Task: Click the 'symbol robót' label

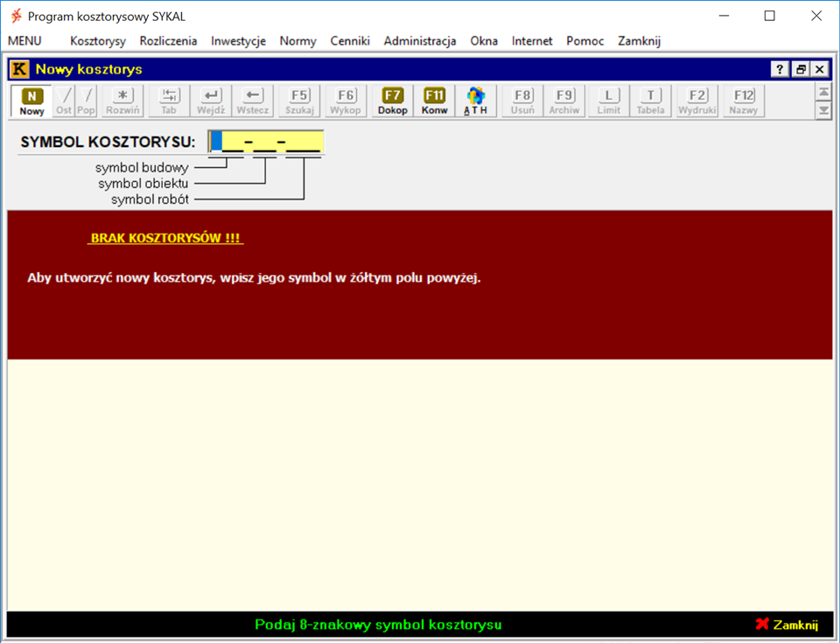Action: click(150, 199)
